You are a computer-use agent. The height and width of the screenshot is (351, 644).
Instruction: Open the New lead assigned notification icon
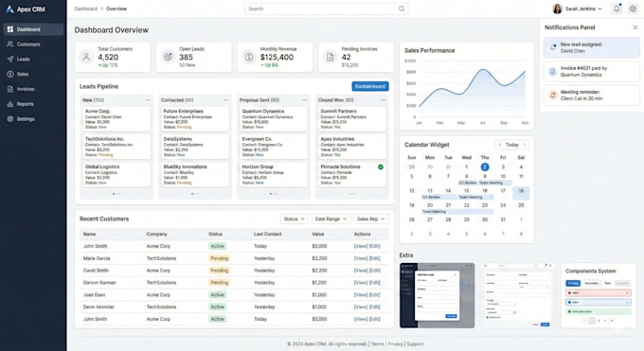[553, 47]
